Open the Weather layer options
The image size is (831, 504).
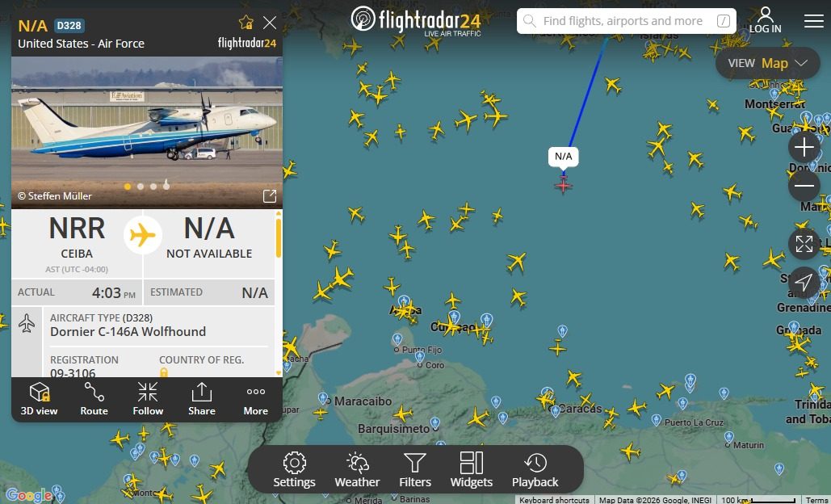click(357, 469)
